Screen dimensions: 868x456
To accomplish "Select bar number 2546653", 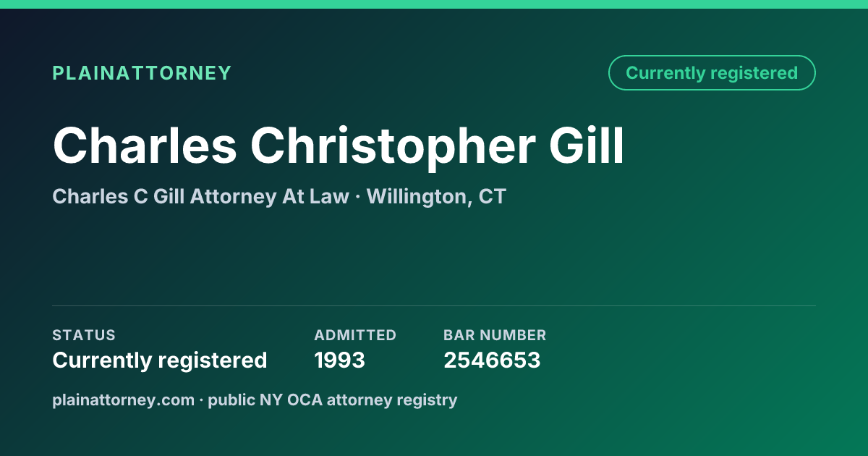I will coord(492,360).
